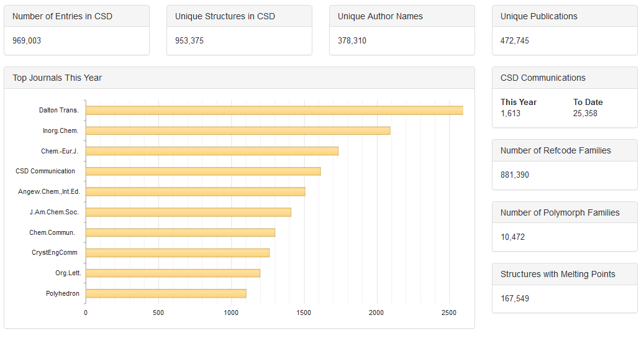Click the Unique Author Names panel title
The height and width of the screenshot is (338, 644).
coord(380,16)
